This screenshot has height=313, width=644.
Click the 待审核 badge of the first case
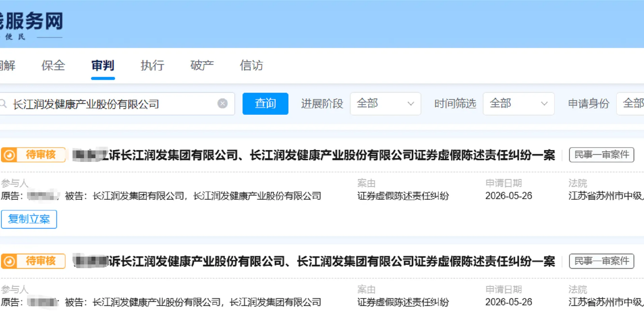[33, 155]
